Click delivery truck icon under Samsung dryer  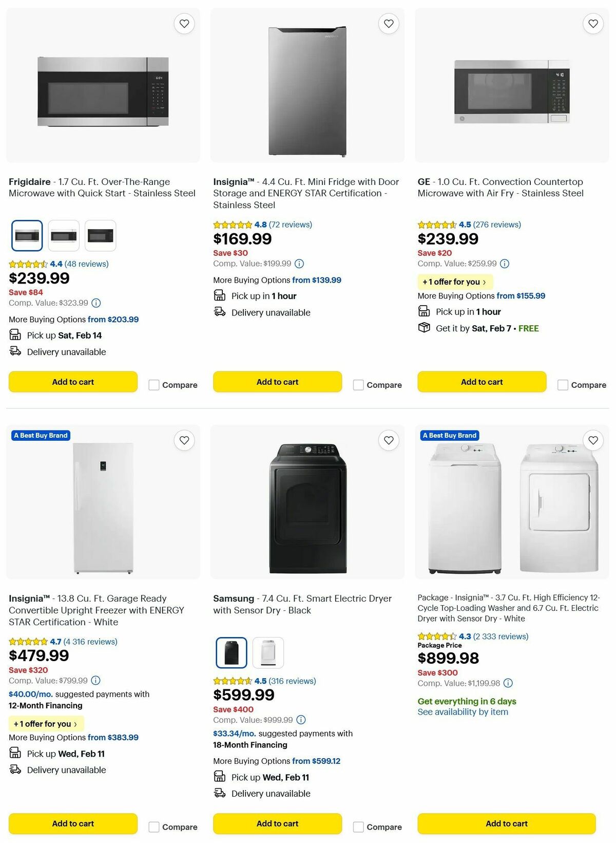pyautogui.click(x=219, y=794)
